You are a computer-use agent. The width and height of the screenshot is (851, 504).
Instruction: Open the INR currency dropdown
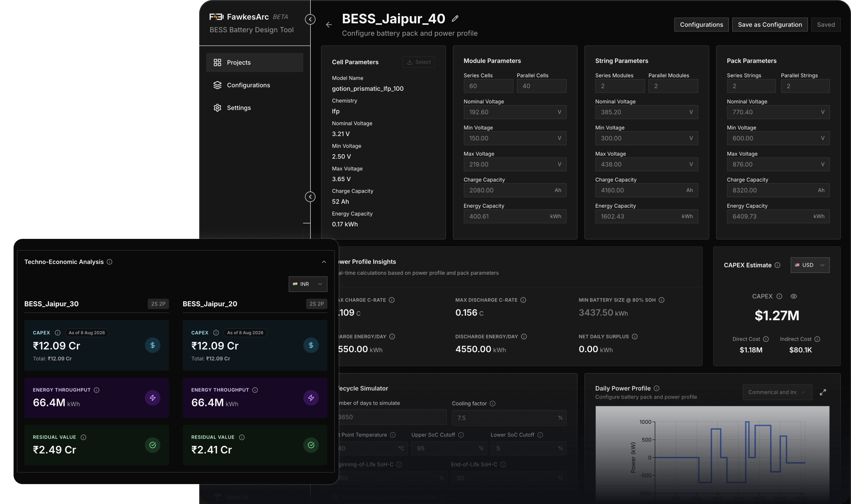point(308,284)
